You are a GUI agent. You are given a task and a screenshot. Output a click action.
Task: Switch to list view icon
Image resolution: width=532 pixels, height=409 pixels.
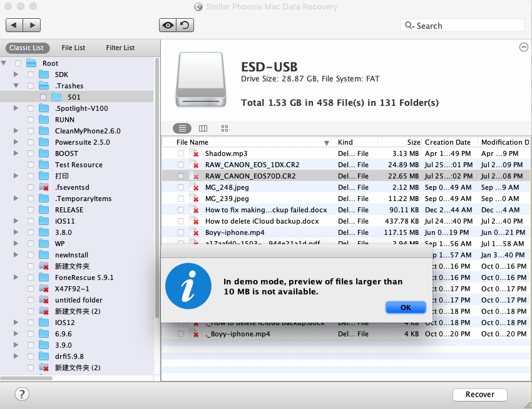point(182,128)
